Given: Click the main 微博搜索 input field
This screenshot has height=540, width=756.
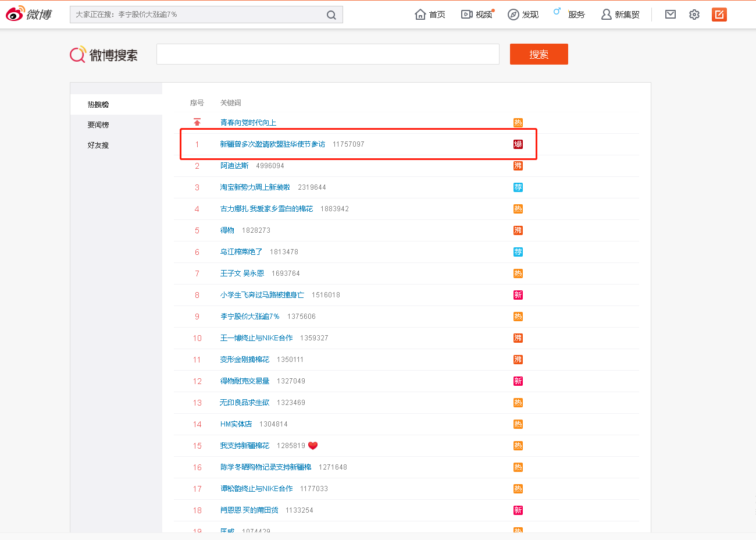Looking at the screenshot, I should click(327, 54).
